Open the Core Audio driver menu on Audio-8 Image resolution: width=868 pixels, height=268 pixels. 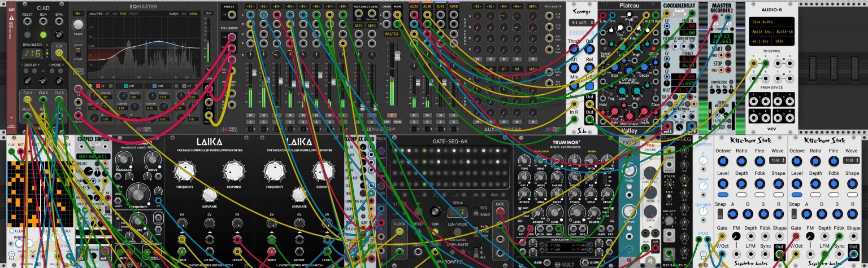tap(772, 22)
